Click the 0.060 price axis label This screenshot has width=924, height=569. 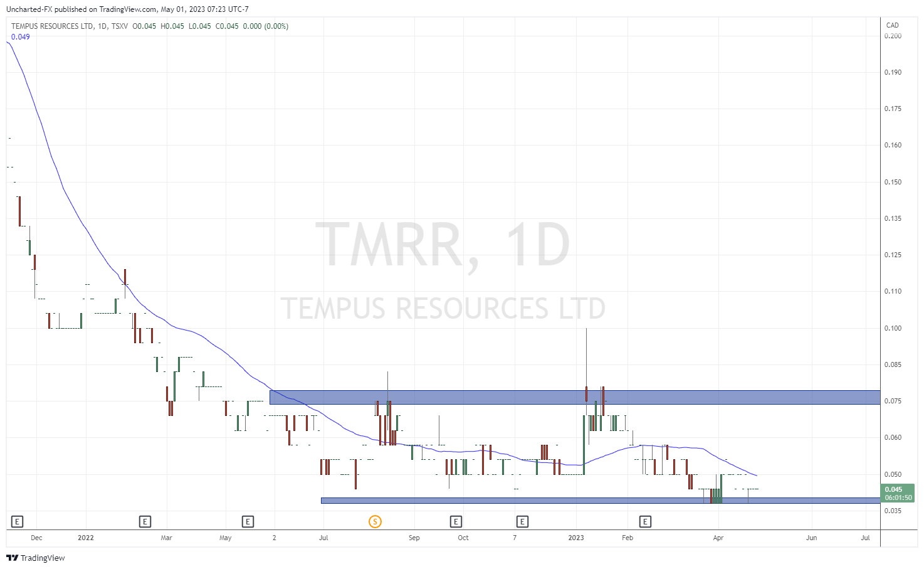coord(893,437)
